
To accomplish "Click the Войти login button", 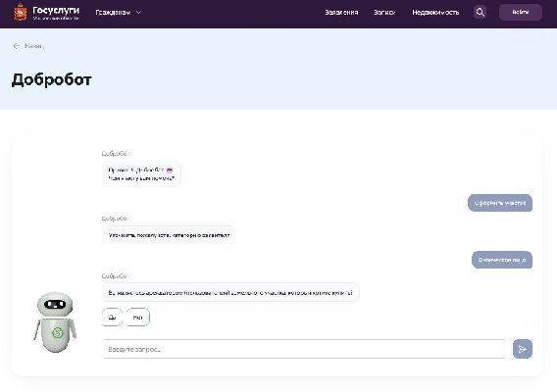I will coord(521,12).
